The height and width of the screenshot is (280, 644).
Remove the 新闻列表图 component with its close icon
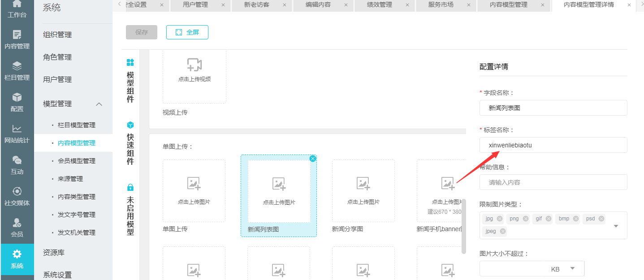pos(313,158)
